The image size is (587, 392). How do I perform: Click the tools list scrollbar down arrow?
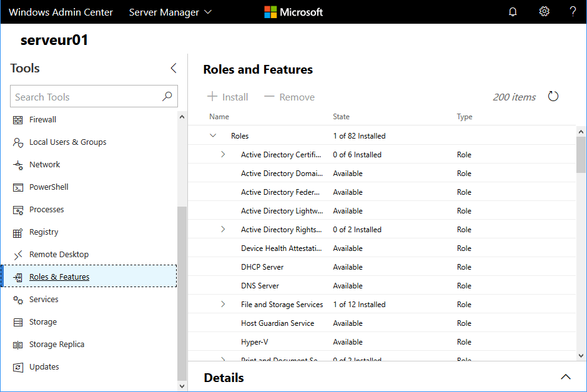tap(182, 386)
